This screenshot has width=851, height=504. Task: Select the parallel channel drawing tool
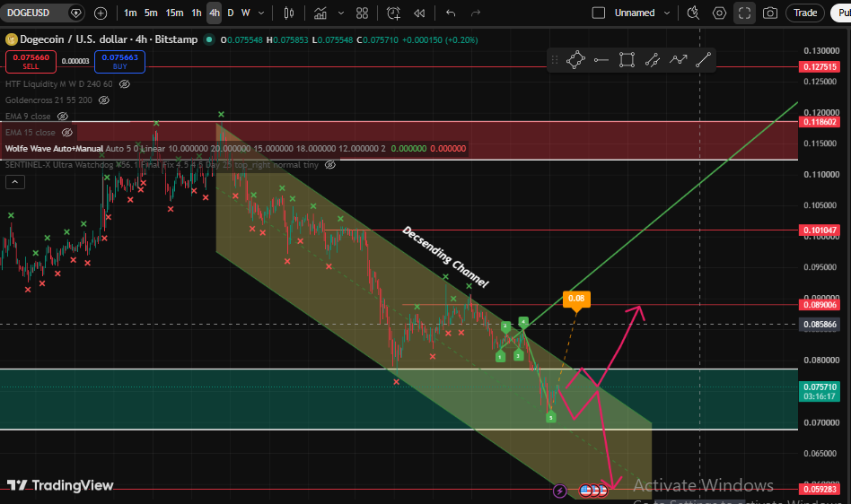[x=575, y=59]
